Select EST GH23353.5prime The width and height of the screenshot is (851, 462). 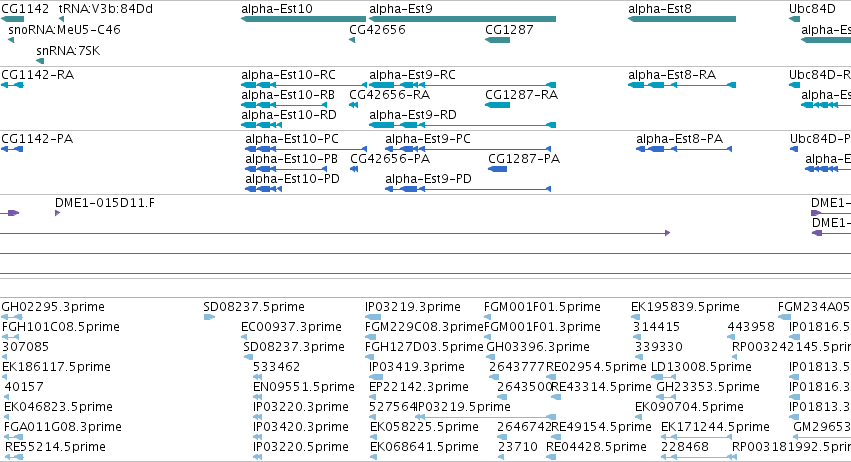coord(666,397)
